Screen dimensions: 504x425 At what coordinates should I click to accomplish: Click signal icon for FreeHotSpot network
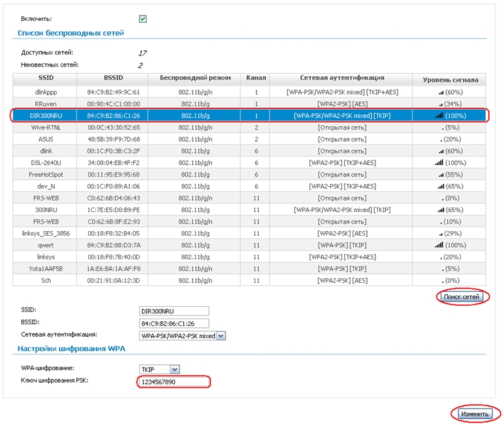click(x=441, y=174)
